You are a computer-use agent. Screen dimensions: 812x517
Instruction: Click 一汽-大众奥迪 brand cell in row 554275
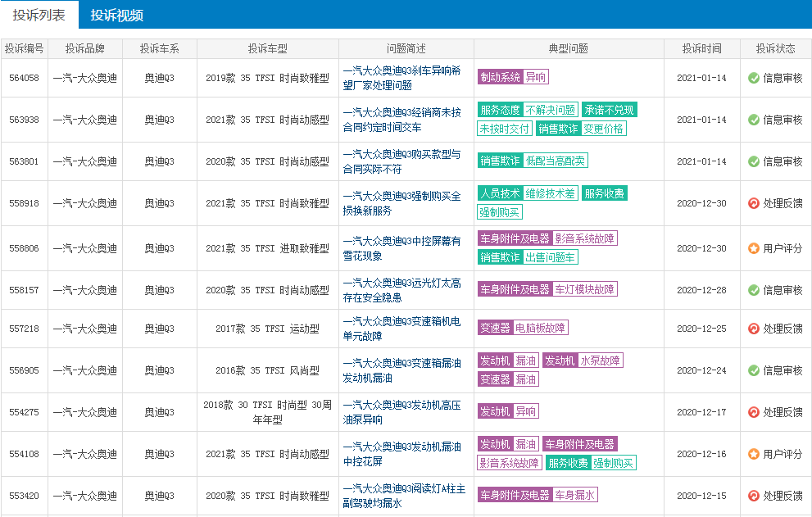pos(85,412)
